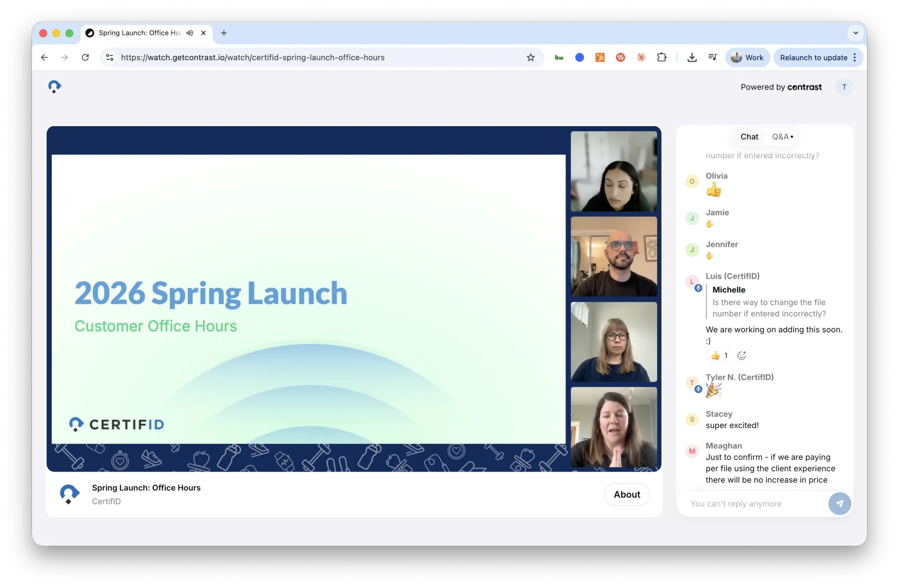Send chat message with paper plane button
The width and height of the screenshot is (899, 588).
point(840,503)
